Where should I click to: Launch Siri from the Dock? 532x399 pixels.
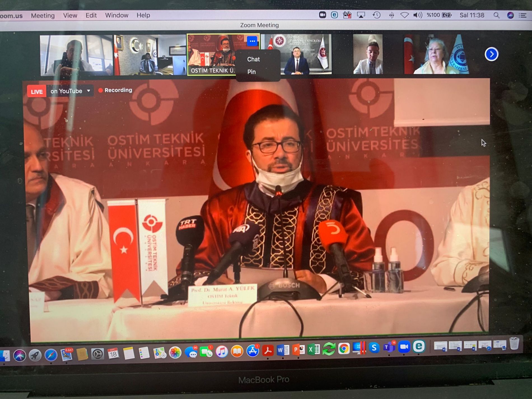19,356
